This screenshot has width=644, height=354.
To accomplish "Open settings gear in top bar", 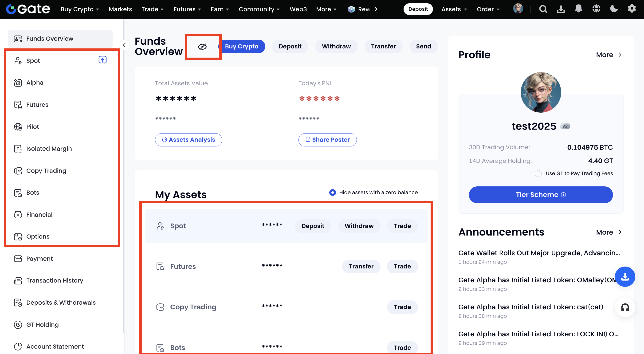I will (632, 9).
